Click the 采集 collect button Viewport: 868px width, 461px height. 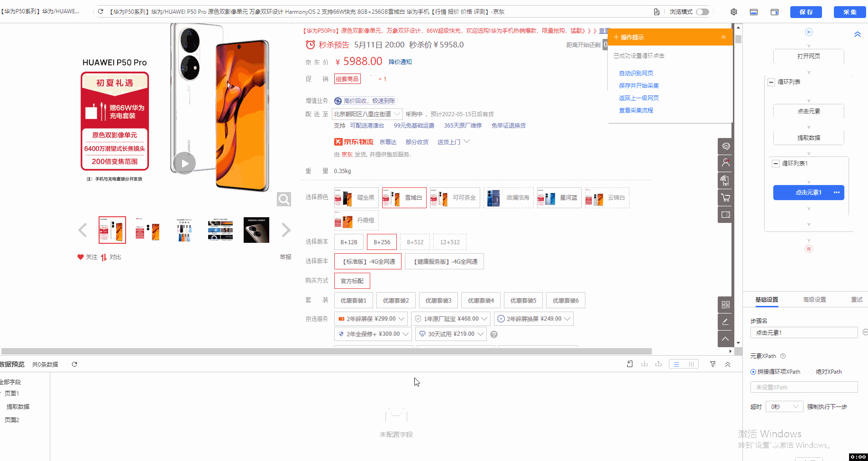[x=850, y=12]
